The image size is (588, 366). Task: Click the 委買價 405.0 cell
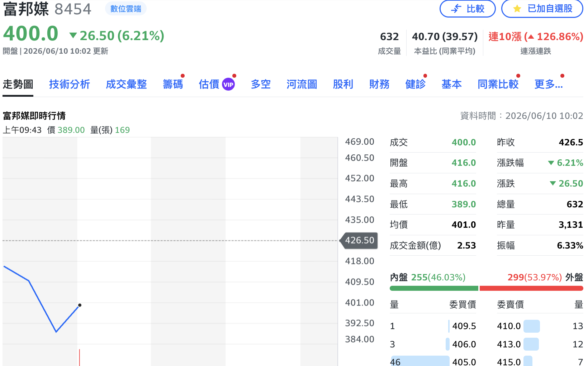pyautogui.click(x=464, y=362)
